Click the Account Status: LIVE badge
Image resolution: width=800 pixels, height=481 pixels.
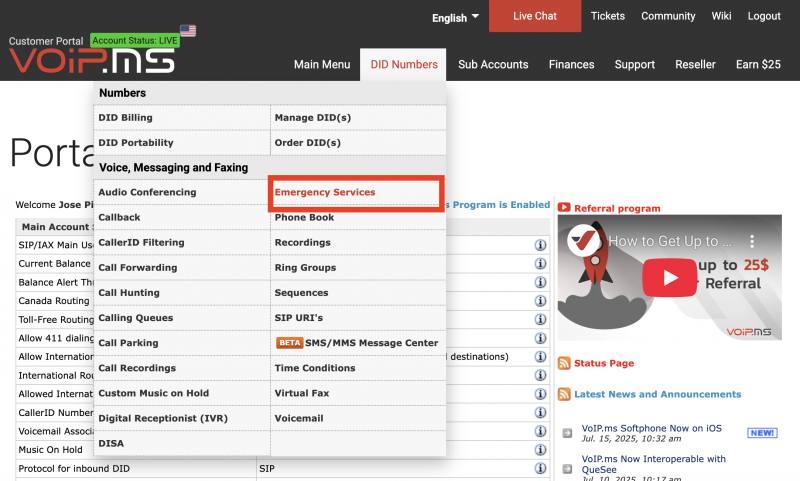point(135,40)
